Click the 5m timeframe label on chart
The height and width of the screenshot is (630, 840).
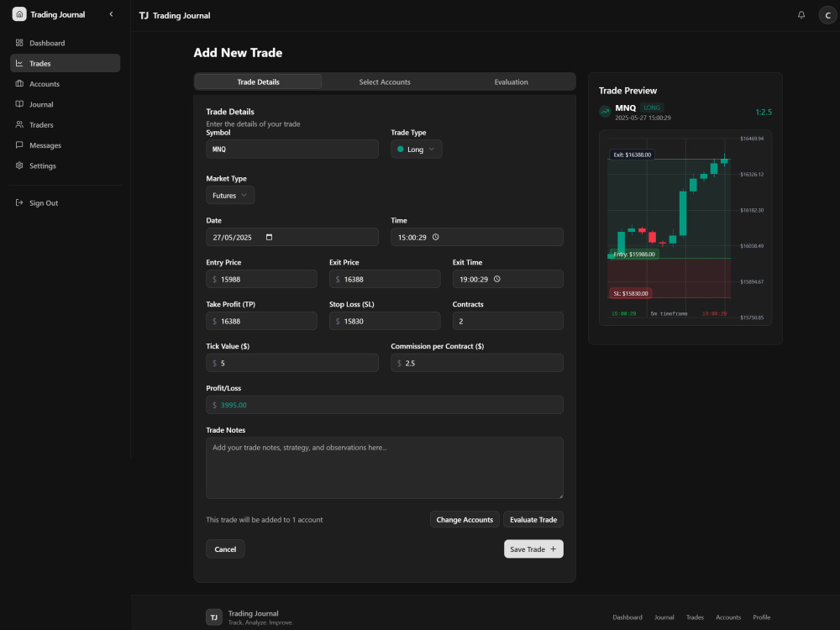pyautogui.click(x=669, y=313)
